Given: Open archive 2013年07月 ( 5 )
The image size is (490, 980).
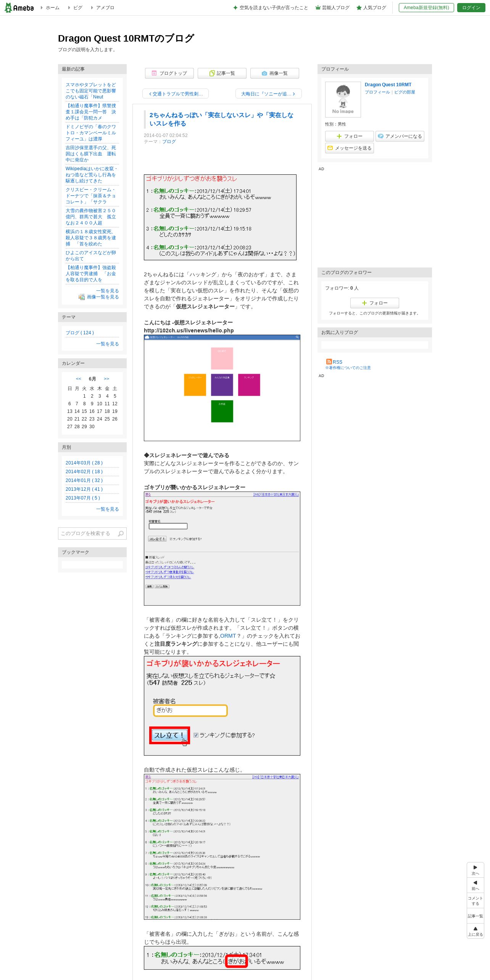Looking at the screenshot, I should click(x=83, y=498).
